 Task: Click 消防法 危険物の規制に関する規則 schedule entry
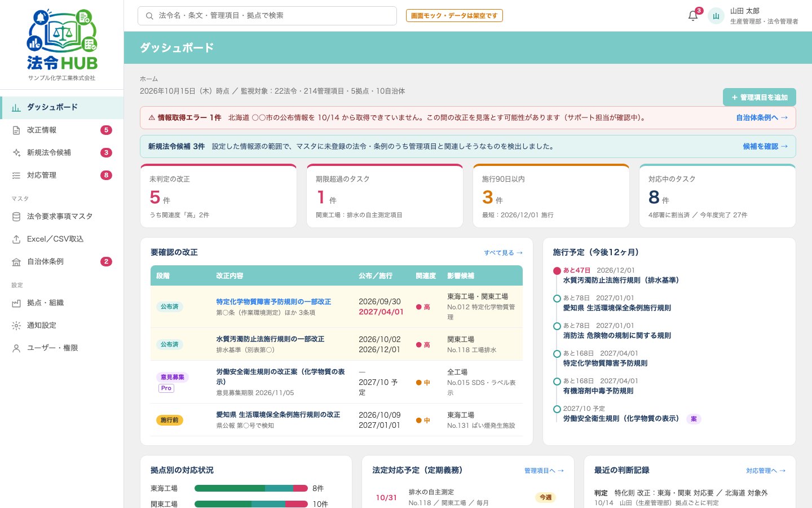point(617,331)
